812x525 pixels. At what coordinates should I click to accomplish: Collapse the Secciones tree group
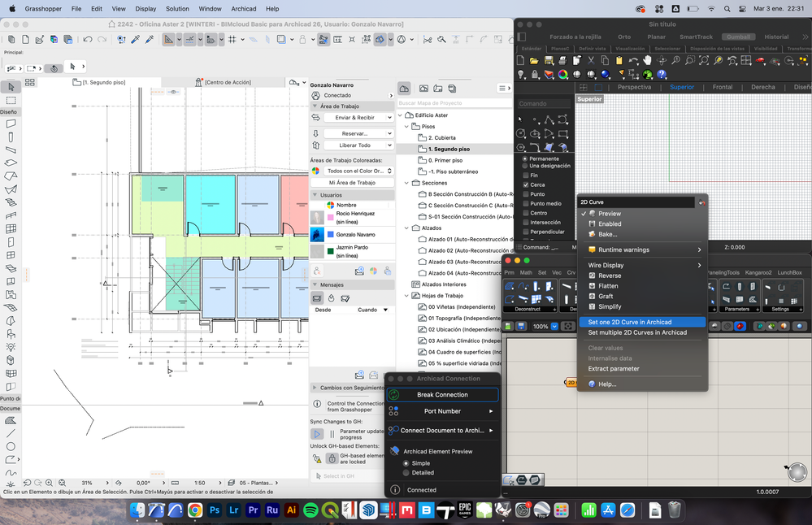pos(406,184)
